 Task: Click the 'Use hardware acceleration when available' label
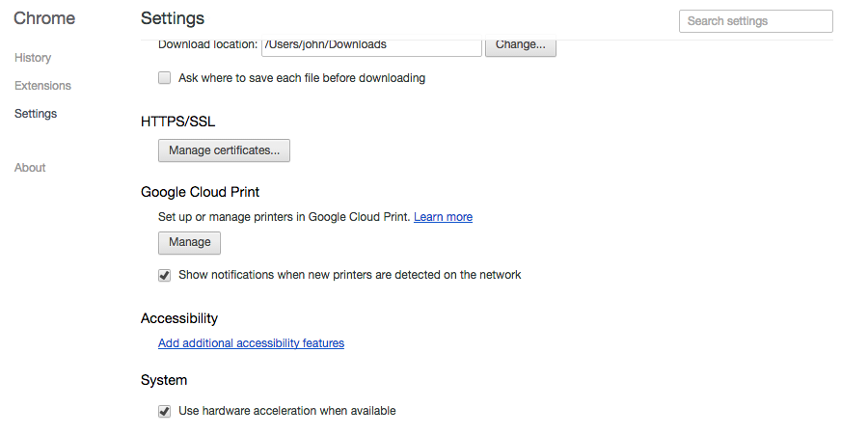[x=286, y=411]
